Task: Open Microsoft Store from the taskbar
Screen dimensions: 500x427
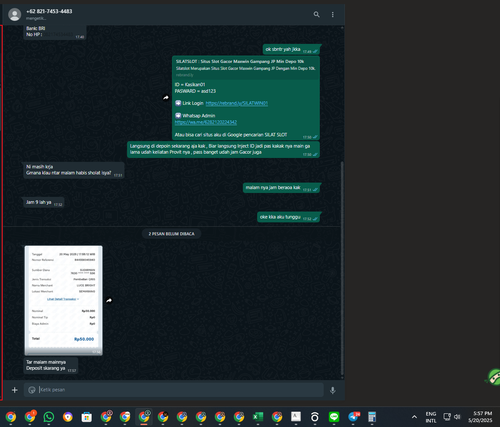Action: [87, 417]
